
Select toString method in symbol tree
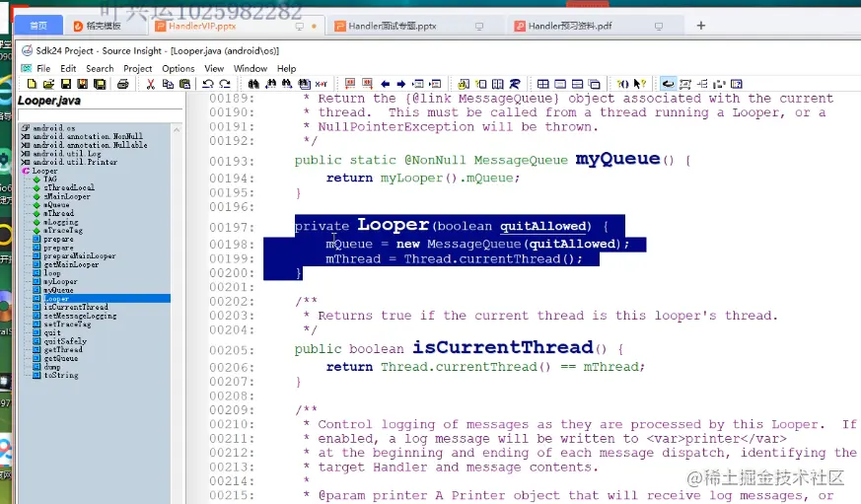(x=61, y=376)
